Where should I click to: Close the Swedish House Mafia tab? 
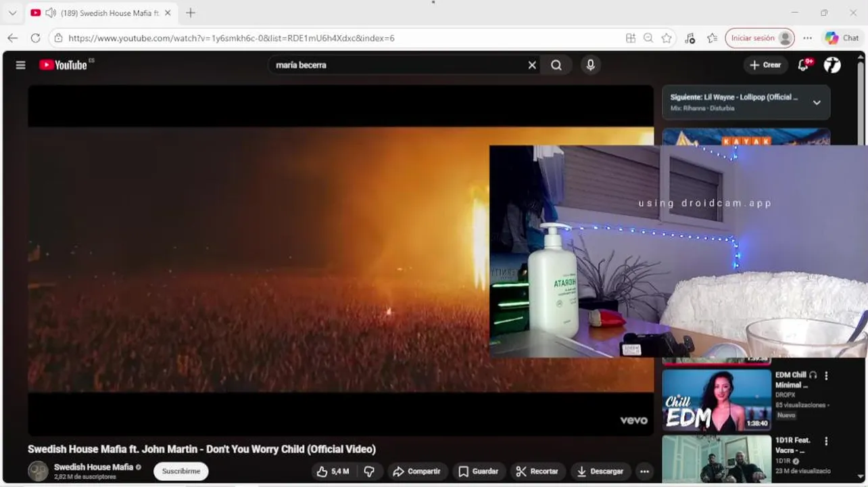(x=168, y=13)
